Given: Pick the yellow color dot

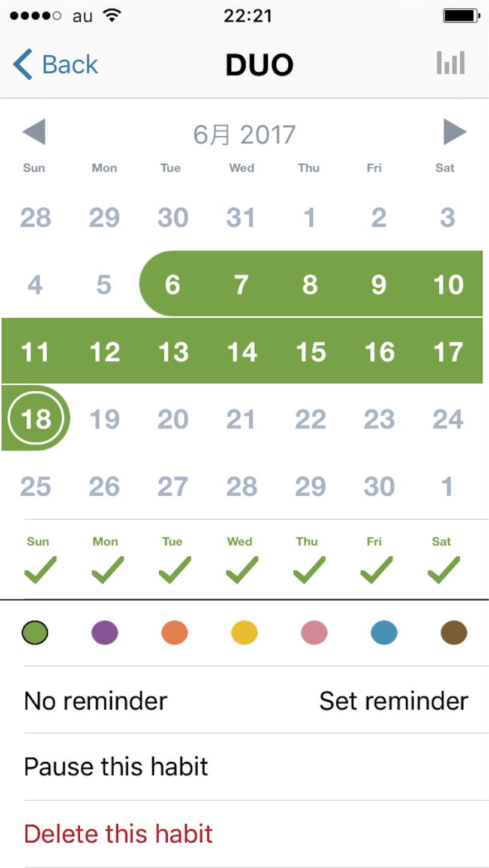Looking at the screenshot, I should click(244, 632).
